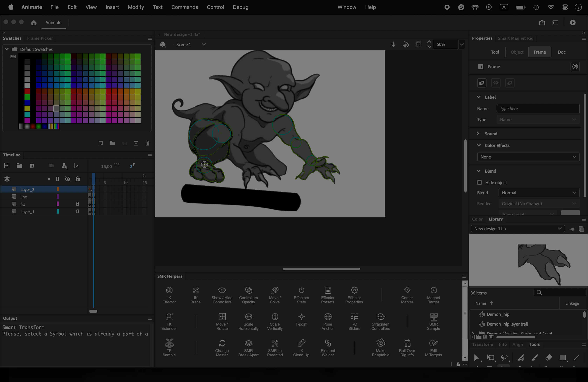Toggle line layer outline color box
The image size is (588, 382).
(58, 196)
